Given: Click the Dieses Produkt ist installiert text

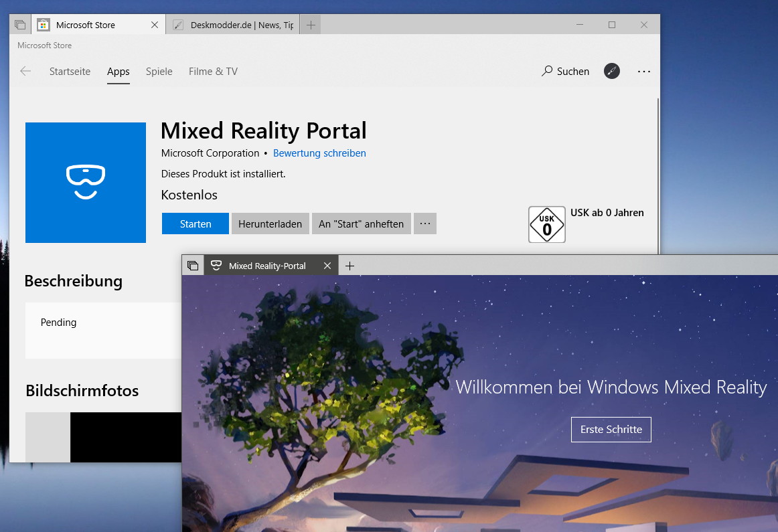Looking at the screenshot, I should pyautogui.click(x=223, y=174).
